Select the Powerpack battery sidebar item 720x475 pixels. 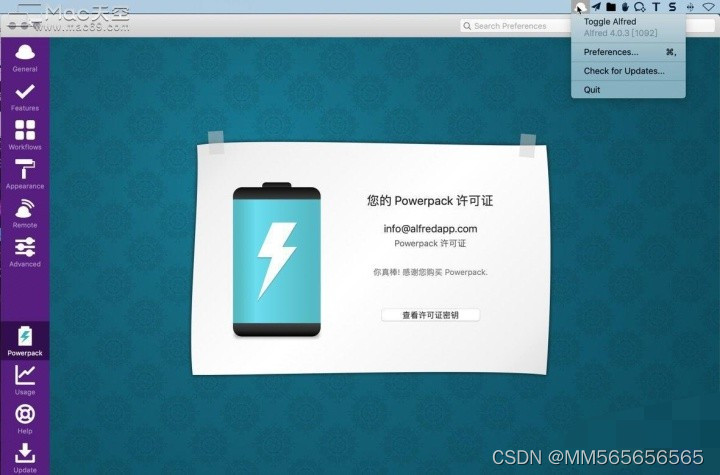tap(25, 341)
